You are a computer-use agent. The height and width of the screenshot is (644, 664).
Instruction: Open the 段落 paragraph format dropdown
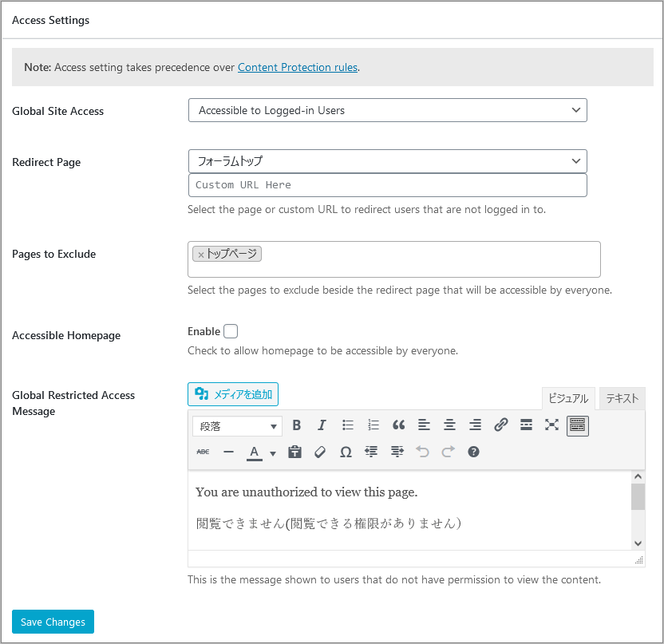(237, 426)
